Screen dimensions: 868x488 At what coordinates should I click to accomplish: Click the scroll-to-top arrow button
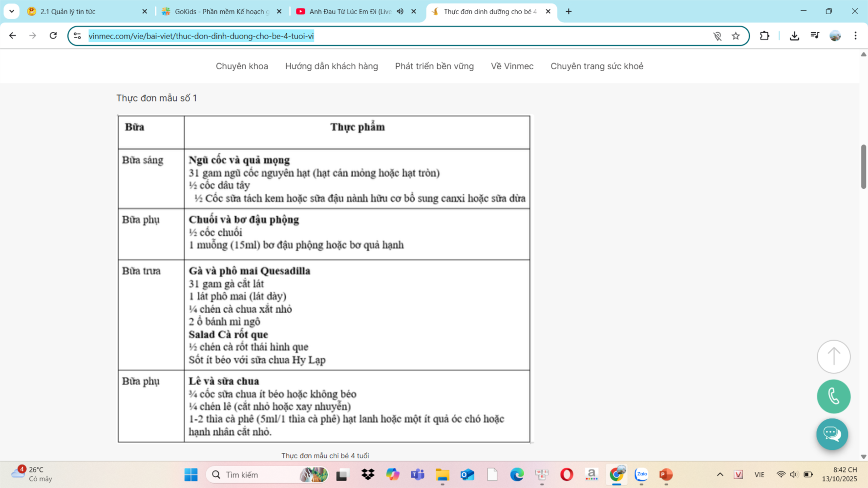[x=833, y=356]
